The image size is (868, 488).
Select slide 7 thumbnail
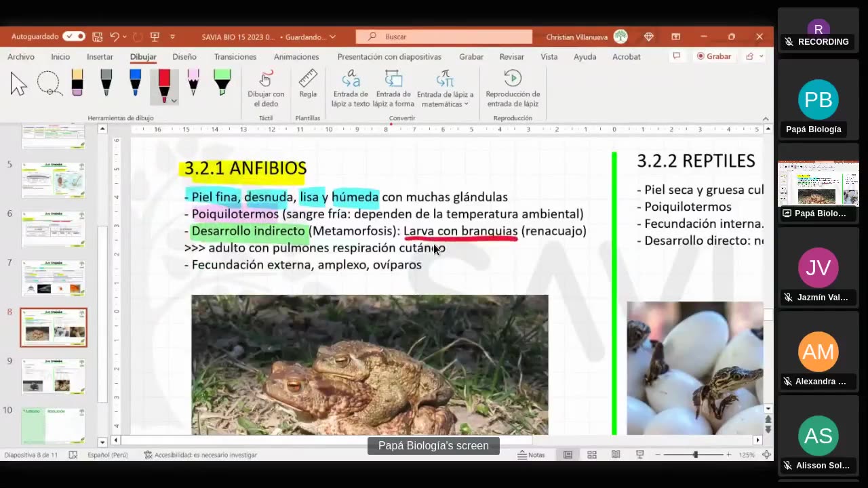[54, 278]
